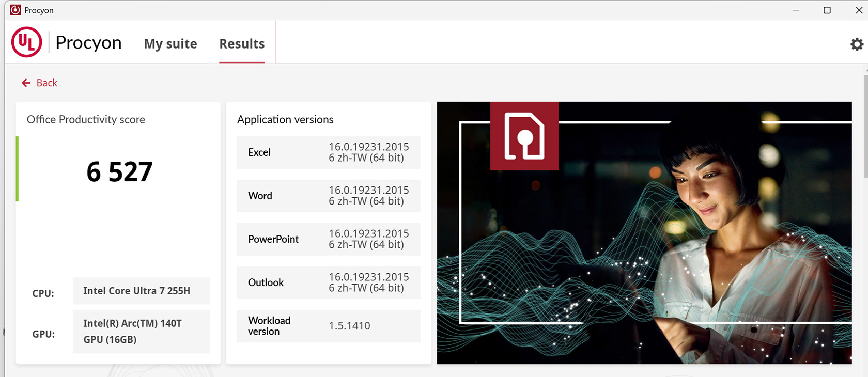
Task: Click the red document benchmark icon
Action: click(x=524, y=136)
